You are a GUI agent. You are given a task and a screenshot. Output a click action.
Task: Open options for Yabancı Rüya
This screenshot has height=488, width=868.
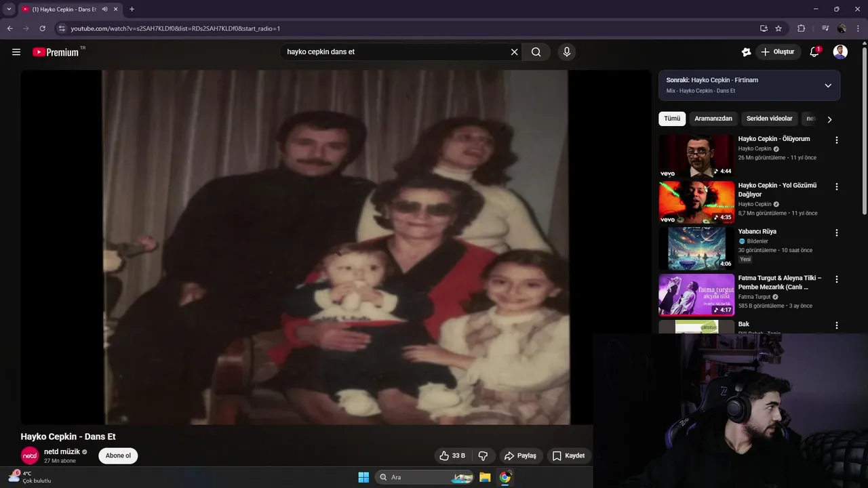point(836,232)
